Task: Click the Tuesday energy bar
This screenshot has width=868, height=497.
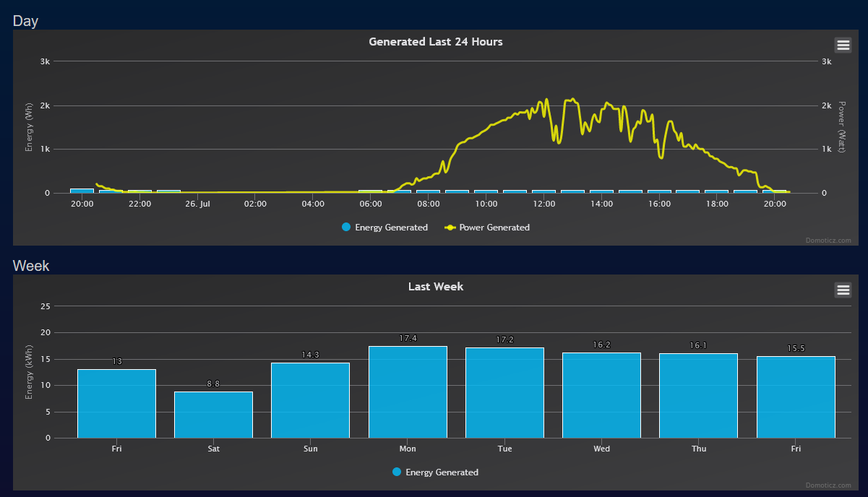Action: tap(504, 392)
